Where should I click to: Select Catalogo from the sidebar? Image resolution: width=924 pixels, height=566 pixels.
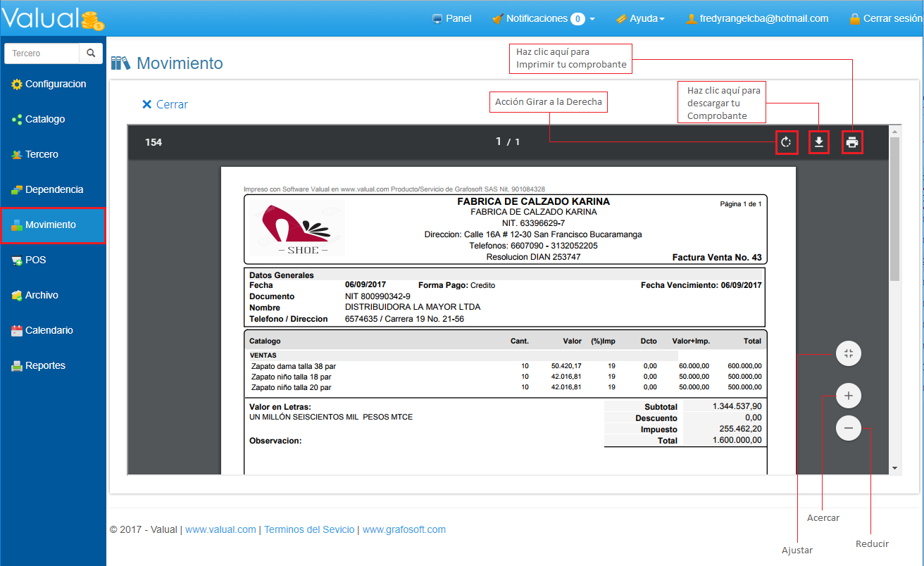44,120
